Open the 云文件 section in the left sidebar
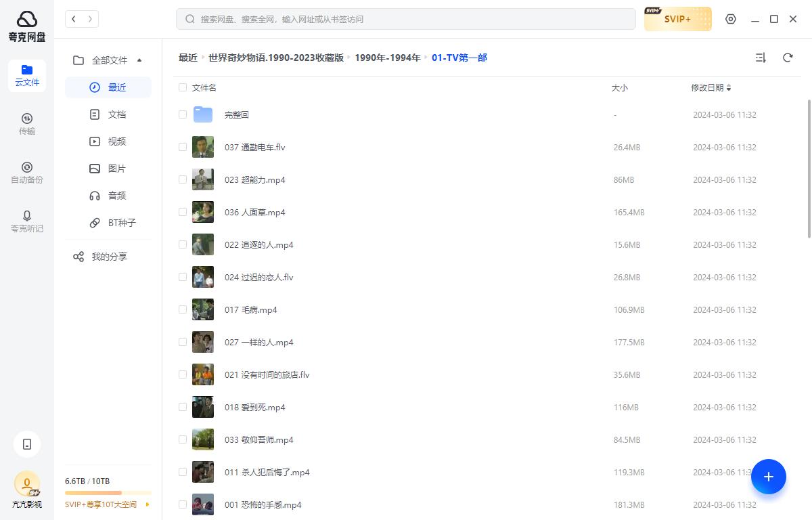The width and height of the screenshot is (812, 520). click(26, 74)
